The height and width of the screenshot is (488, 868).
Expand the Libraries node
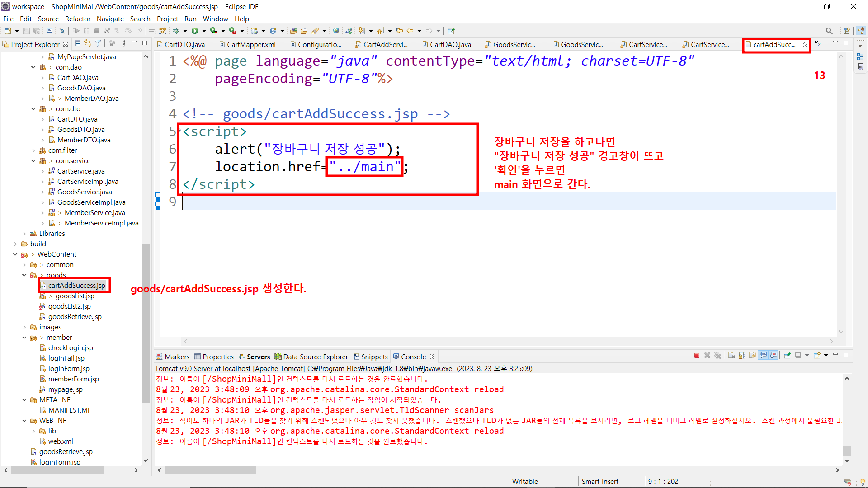[24, 234]
